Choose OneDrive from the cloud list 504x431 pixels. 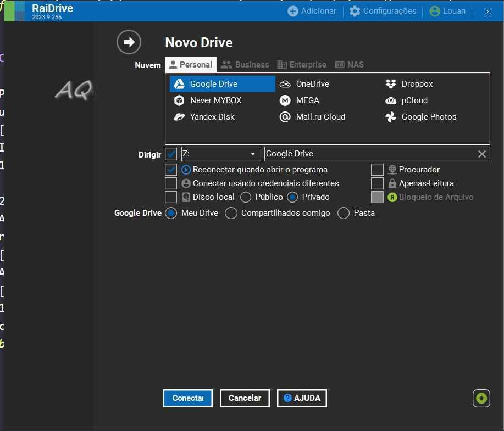click(312, 84)
